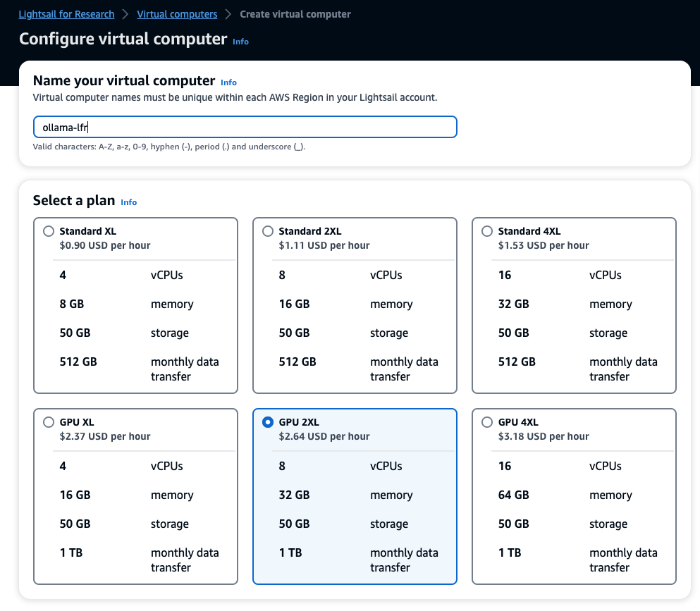This screenshot has height=611, width=700.
Task: Click the valid characters hint text
Action: coord(169,147)
